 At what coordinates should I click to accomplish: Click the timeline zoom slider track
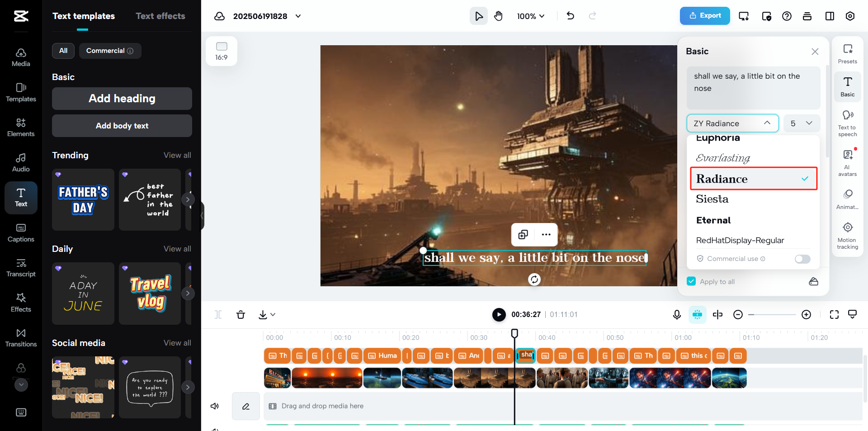point(772,315)
